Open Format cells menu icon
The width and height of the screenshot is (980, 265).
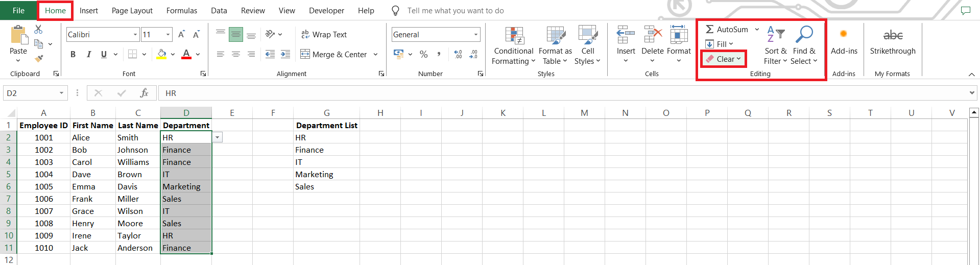[679, 35]
